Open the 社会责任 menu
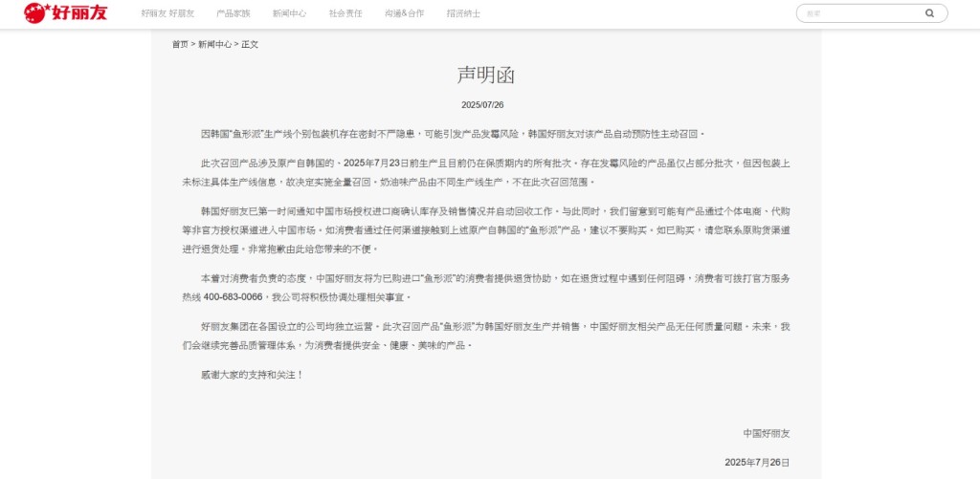This screenshot has width=980, height=479. 345,13
